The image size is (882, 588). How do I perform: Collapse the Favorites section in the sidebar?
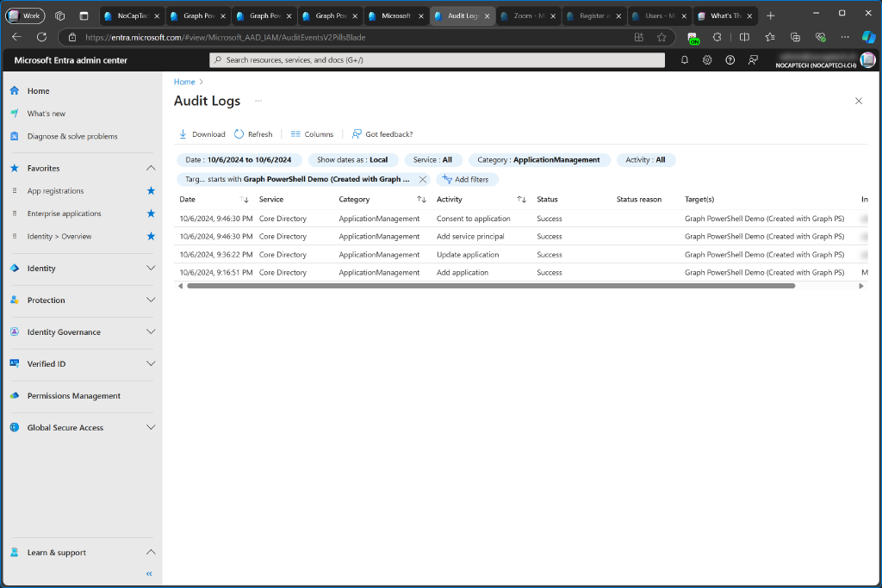click(x=152, y=167)
